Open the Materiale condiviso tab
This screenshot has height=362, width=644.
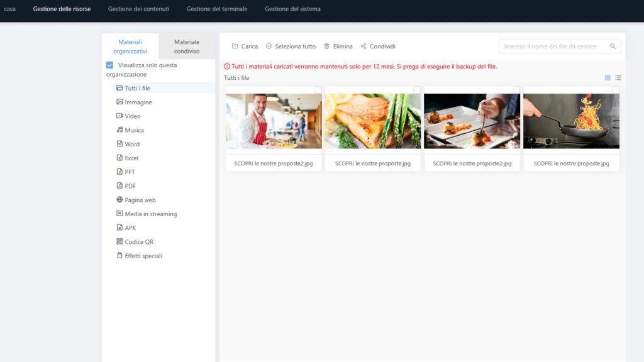click(187, 47)
